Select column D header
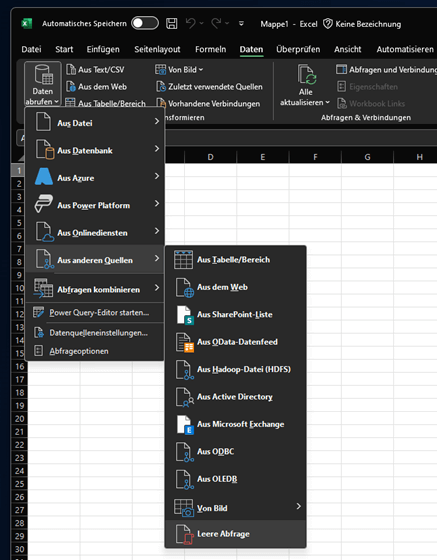Viewport: 437px width, 560px height. (211, 157)
